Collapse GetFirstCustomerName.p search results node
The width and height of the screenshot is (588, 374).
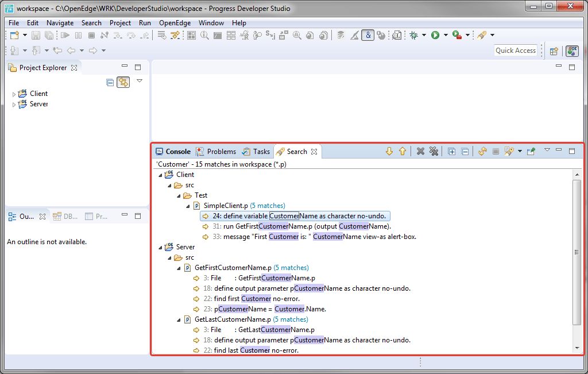[x=179, y=268]
